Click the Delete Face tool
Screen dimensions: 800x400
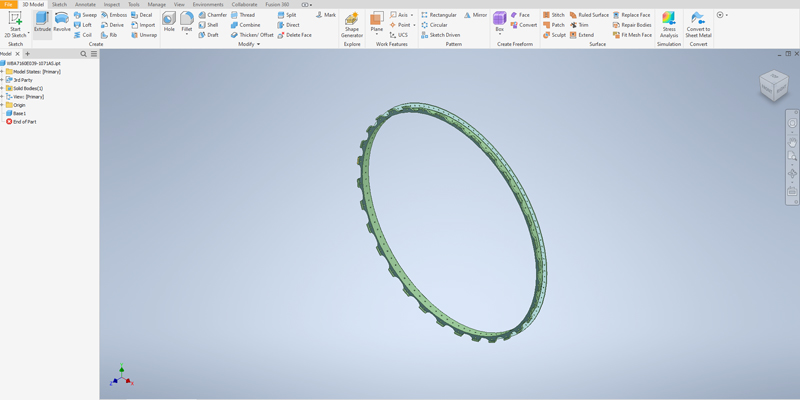click(294, 35)
